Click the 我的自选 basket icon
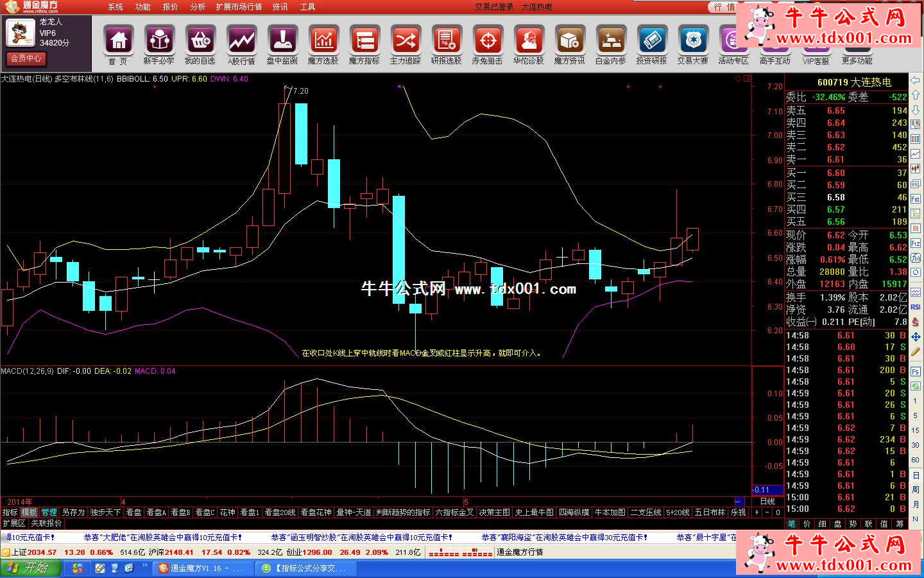 [200, 41]
